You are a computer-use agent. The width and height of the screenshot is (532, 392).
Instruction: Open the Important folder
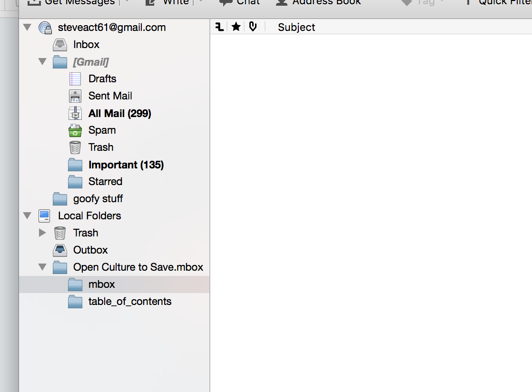(x=126, y=165)
